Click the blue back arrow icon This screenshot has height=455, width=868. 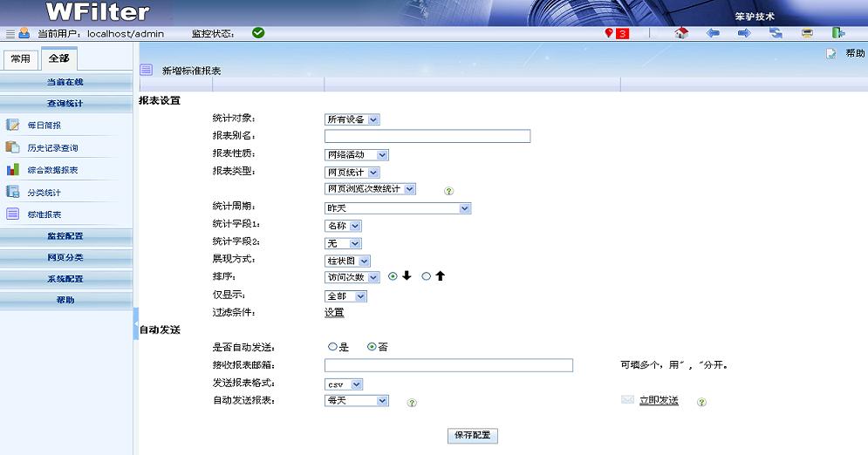[x=713, y=33]
